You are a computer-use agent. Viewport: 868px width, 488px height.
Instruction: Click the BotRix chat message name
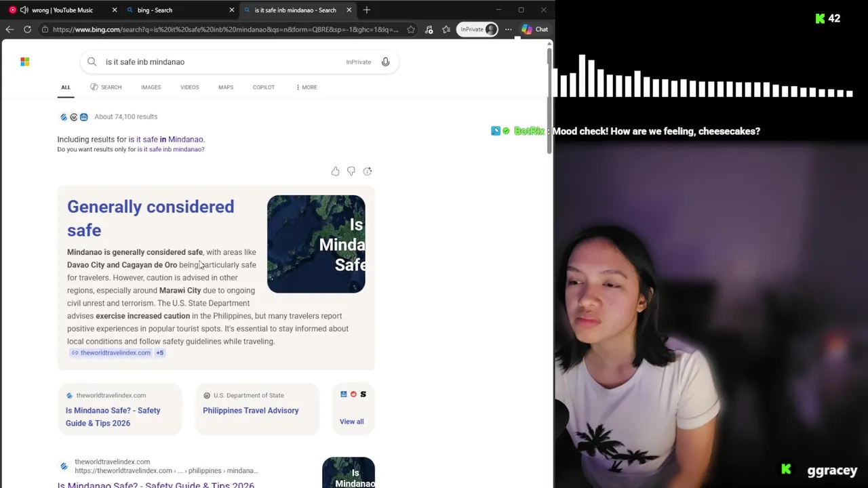coord(529,131)
